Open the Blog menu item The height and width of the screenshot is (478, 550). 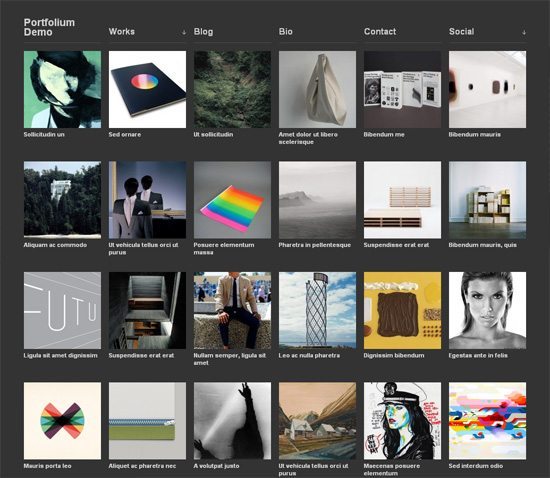point(203,32)
